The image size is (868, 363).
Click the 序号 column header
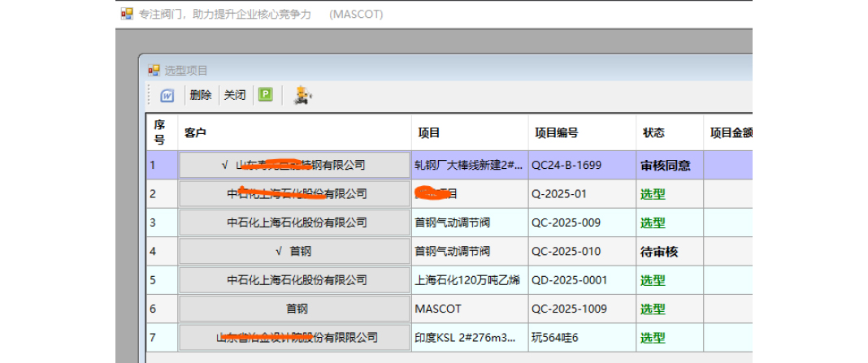(x=162, y=132)
